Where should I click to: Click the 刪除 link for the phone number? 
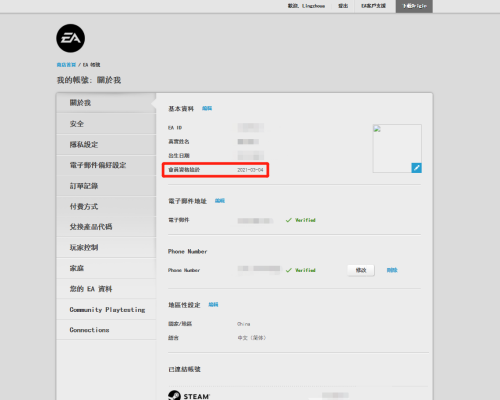392,270
